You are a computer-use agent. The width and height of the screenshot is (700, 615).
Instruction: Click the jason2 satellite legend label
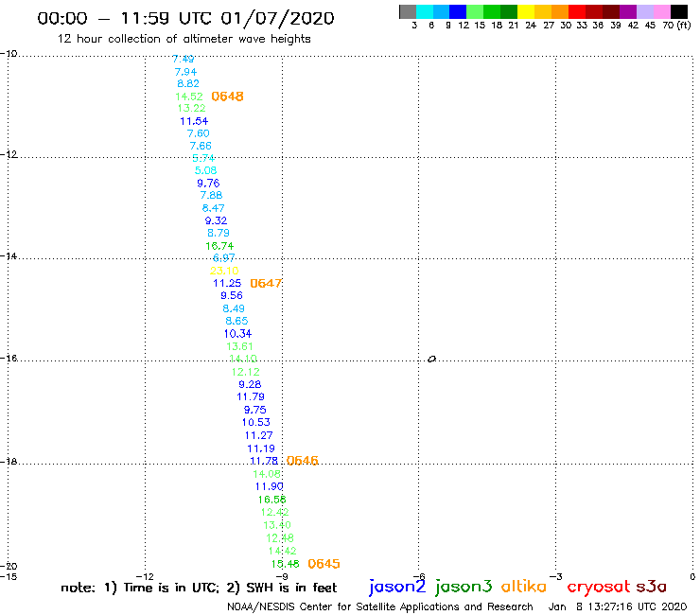click(397, 588)
